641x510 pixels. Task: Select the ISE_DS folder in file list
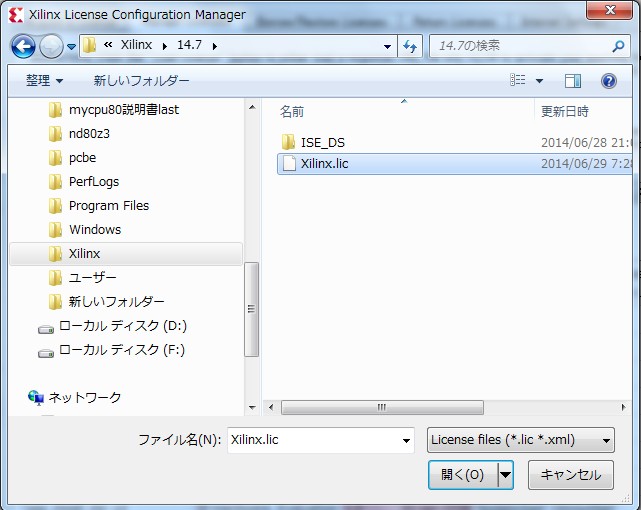tap(323, 142)
